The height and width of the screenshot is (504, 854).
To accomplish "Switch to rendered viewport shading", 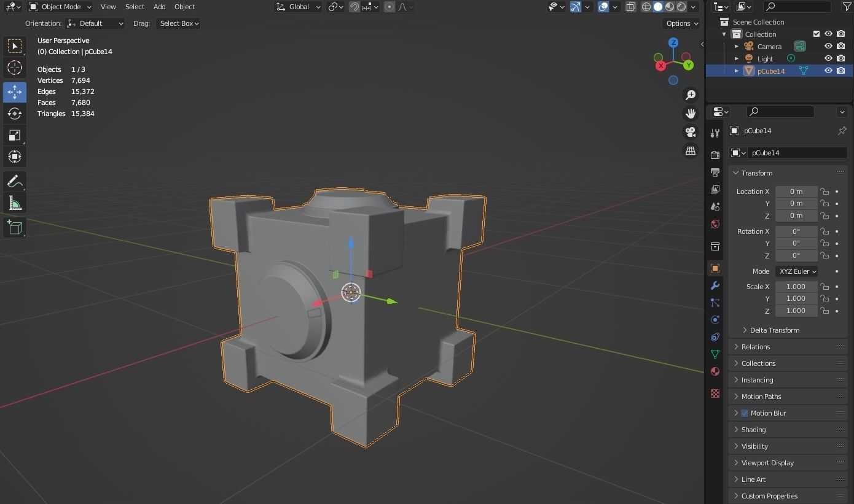I will tap(681, 7).
